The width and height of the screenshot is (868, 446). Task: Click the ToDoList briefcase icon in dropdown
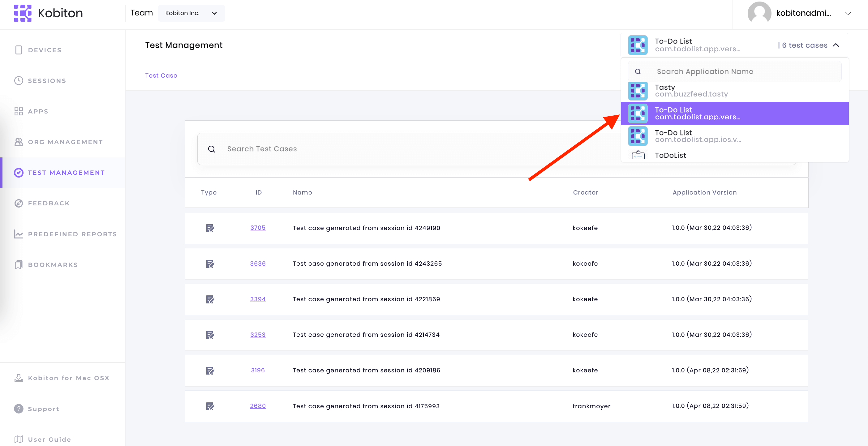pyautogui.click(x=638, y=155)
